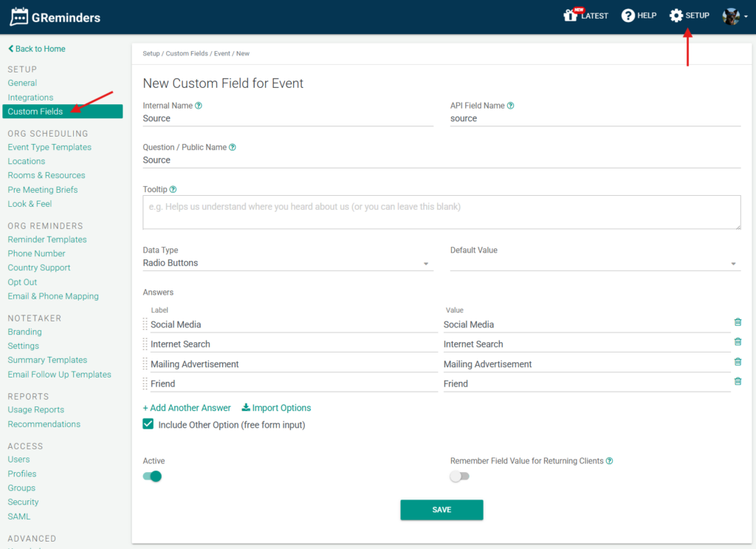This screenshot has width=756, height=549.
Task: Uncheck Include Other Option checkbox
Action: [148, 424]
